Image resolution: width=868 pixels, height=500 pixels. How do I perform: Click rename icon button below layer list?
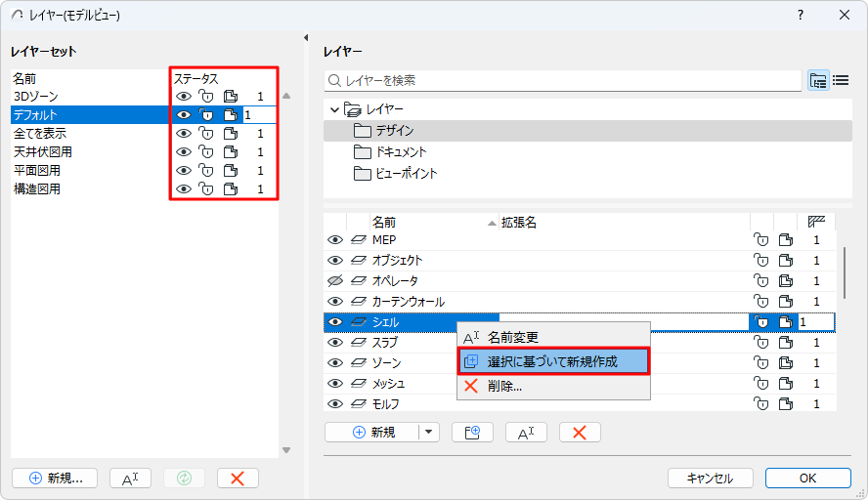526,433
